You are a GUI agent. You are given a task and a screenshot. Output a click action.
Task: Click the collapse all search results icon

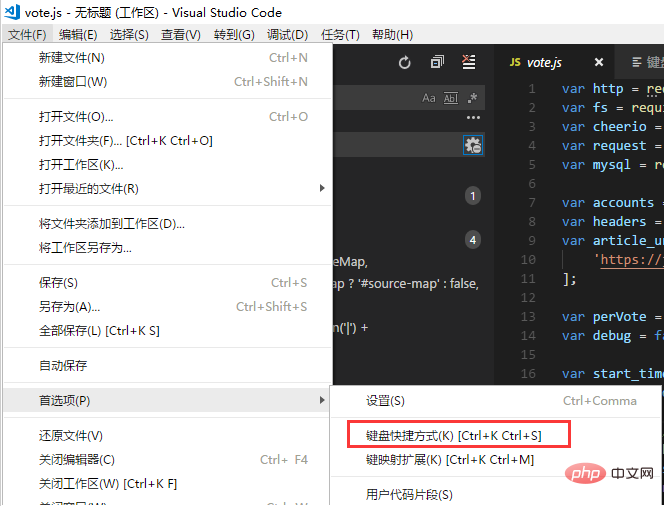437,62
